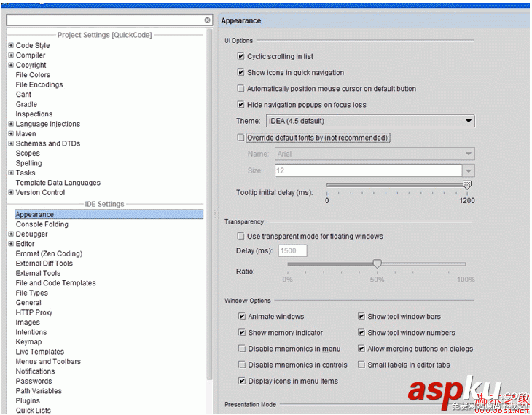Enable transparent mode for floating windows

point(241,236)
